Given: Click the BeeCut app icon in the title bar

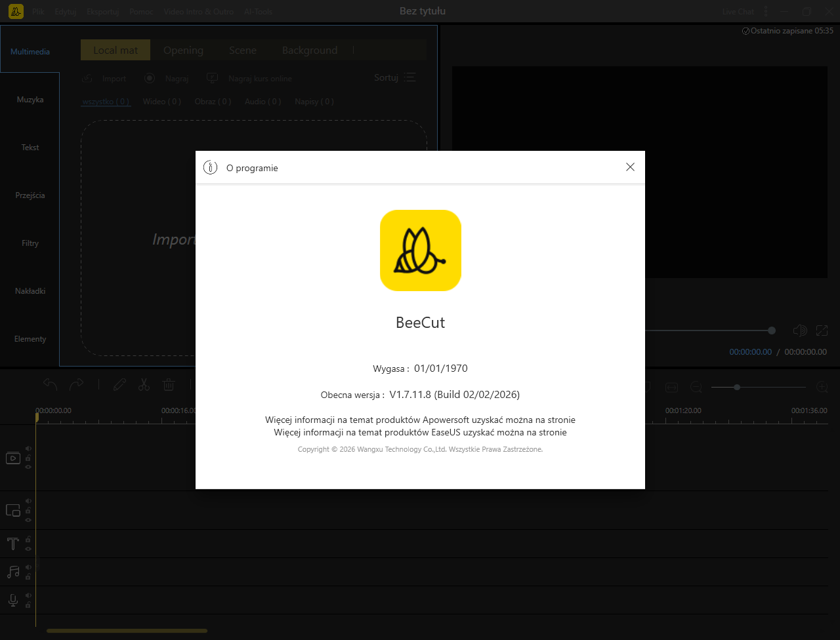Looking at the screenshot, I should click(x=16, y=12).
